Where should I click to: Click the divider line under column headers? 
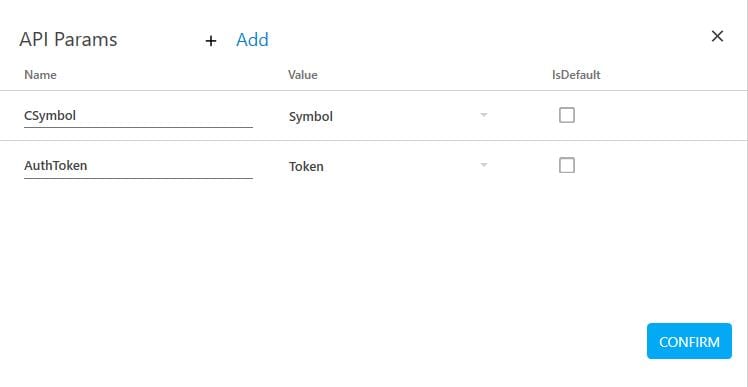click(x=373, y=90)
